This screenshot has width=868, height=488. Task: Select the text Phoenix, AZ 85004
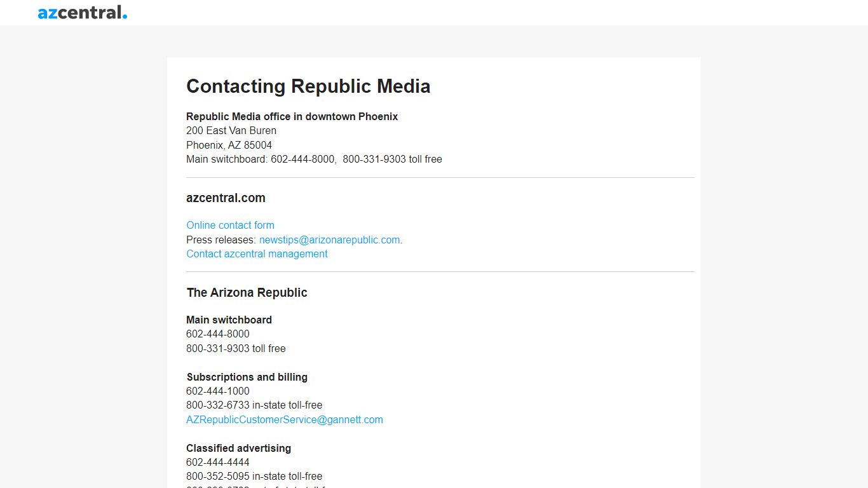[x=229, y=145]
